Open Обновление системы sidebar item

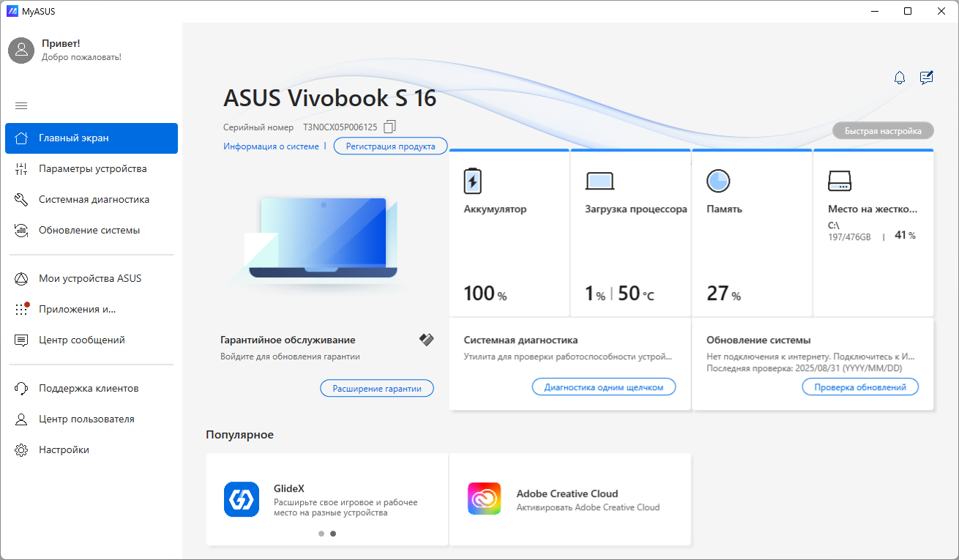[92, 231]
